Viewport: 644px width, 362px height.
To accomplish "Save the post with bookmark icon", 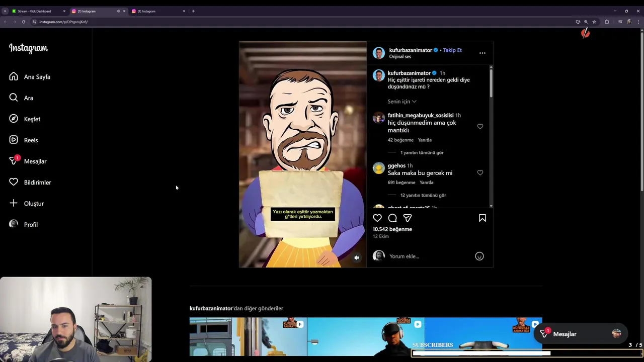I will [482, 218].
